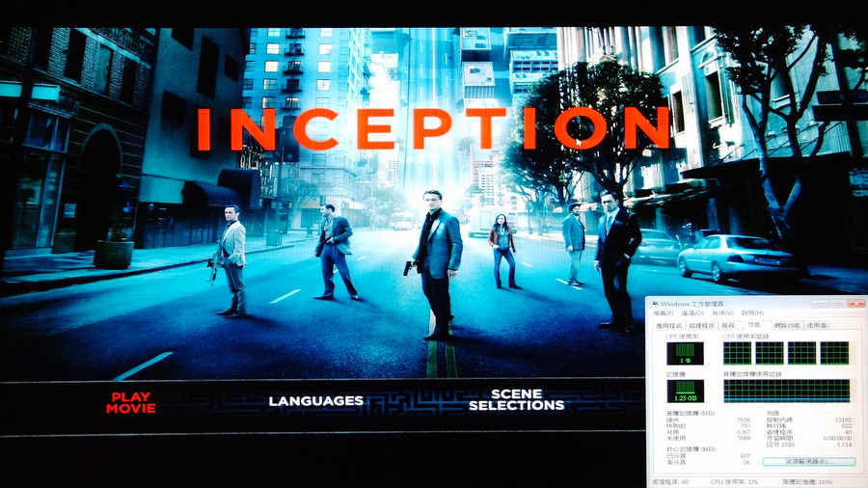The image size is (868, 488).
Task: Click the CPU usage meter showing 1%
Action: click(x=685, y=354)
